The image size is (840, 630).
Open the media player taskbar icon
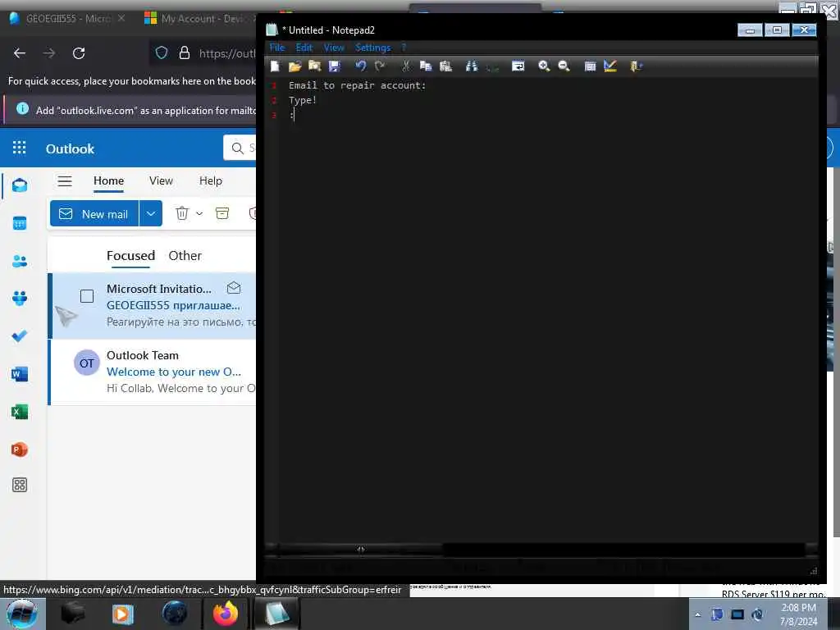[x=123, y=614]
